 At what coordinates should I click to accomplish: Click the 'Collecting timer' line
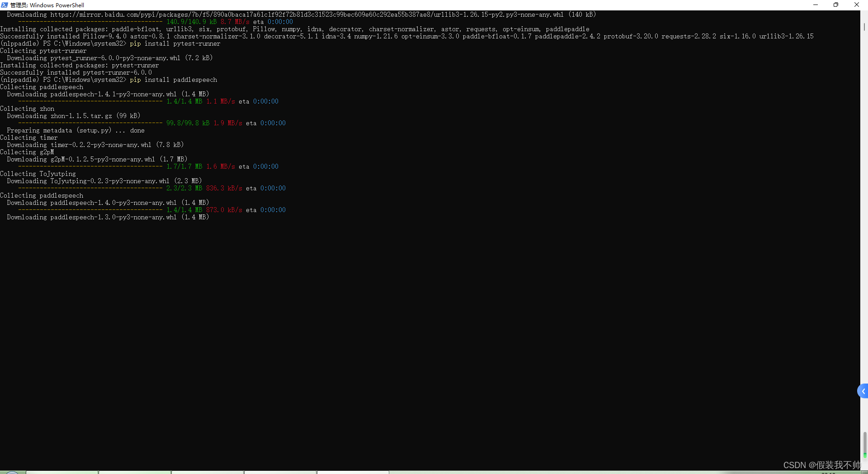pyautogui.click(x=29, y=137)
